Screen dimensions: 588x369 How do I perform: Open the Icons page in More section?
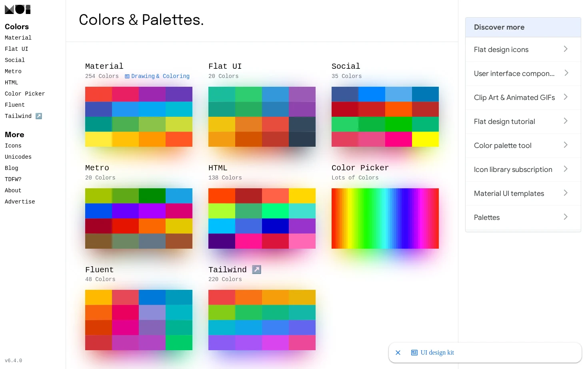pos(13,146)
